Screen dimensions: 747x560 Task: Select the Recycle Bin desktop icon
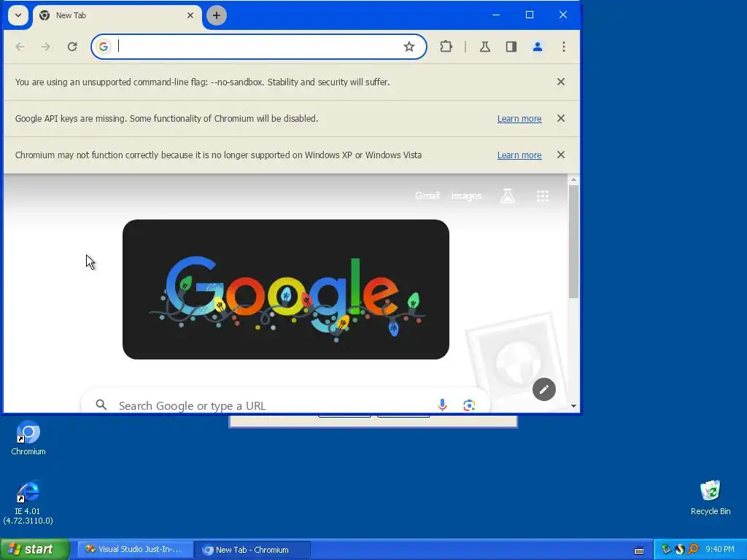click(711, 497)
